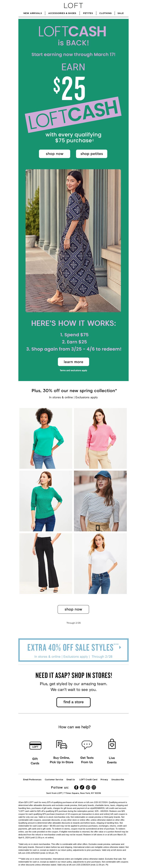Image resolution: width=147 pixels, height=868 pixels.
Task: Go to Accessories & Shoes section
Action: 62,13
